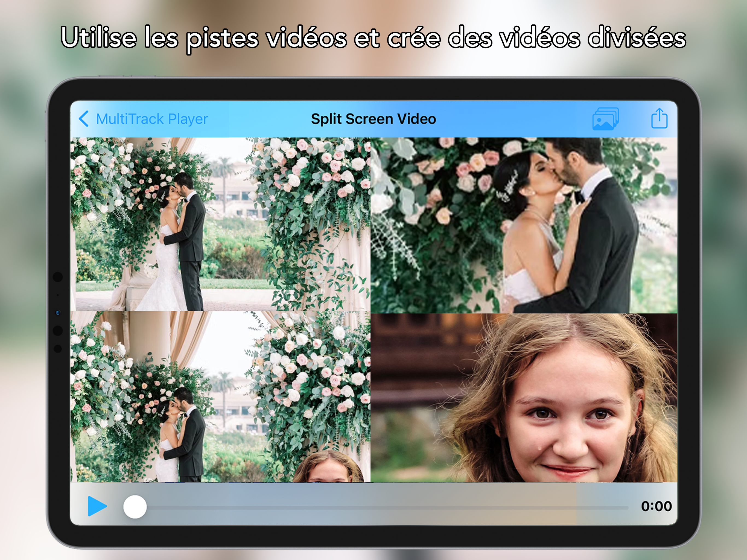
Task: Select the top-left wedding video pane
Action: tap(220, 224)
